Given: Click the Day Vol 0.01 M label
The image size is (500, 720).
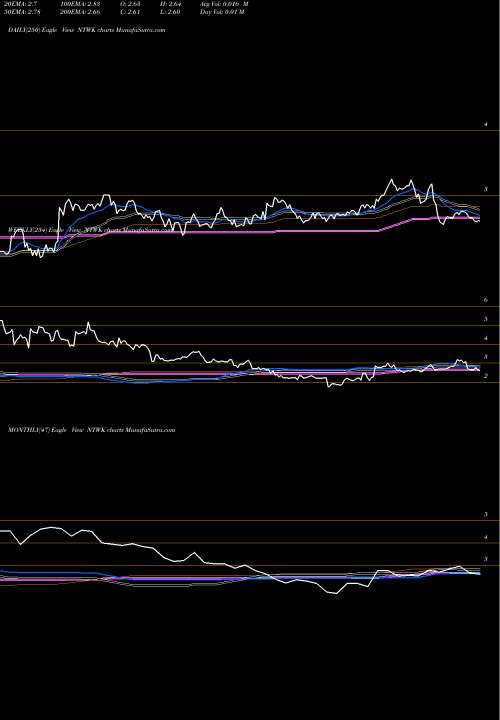Looking at the screenshot, I should coord(222,12).
